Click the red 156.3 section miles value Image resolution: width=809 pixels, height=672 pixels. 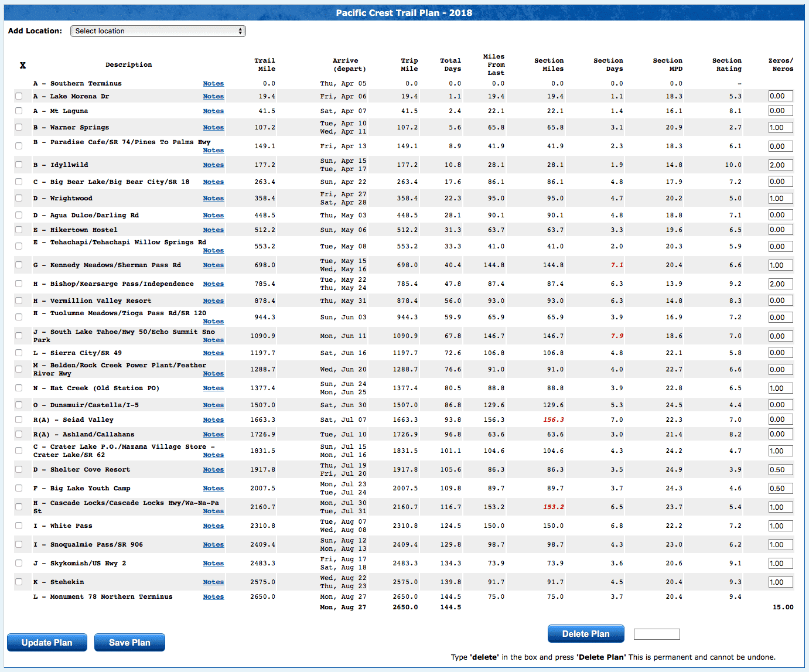point(554,419)
